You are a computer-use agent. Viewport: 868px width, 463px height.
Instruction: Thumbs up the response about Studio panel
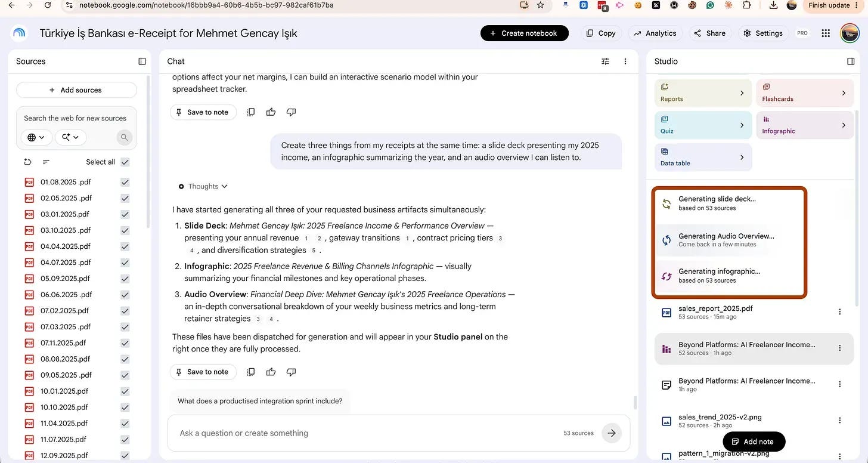point(271,372)
